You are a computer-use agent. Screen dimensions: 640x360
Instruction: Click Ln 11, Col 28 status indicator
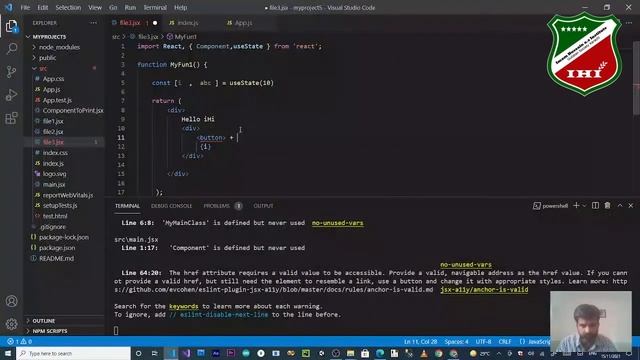click(x=420, y=341)
